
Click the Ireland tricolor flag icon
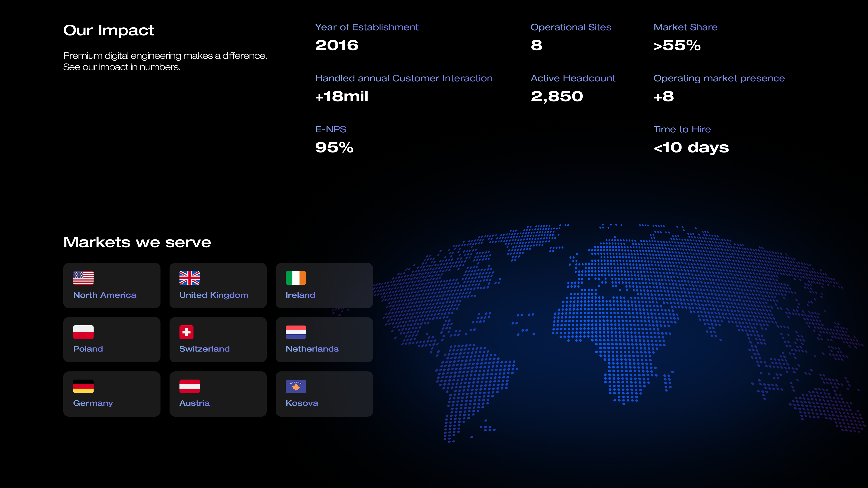295,278
